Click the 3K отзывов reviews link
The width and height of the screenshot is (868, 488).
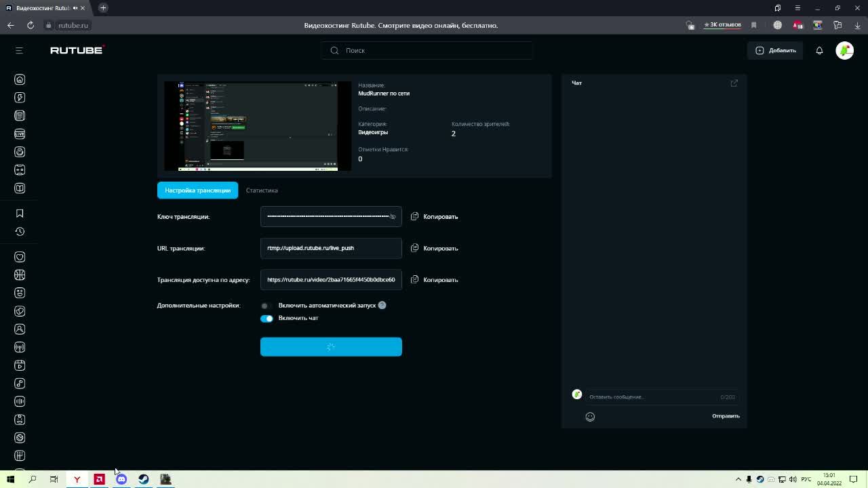click(x=723, y=25)
